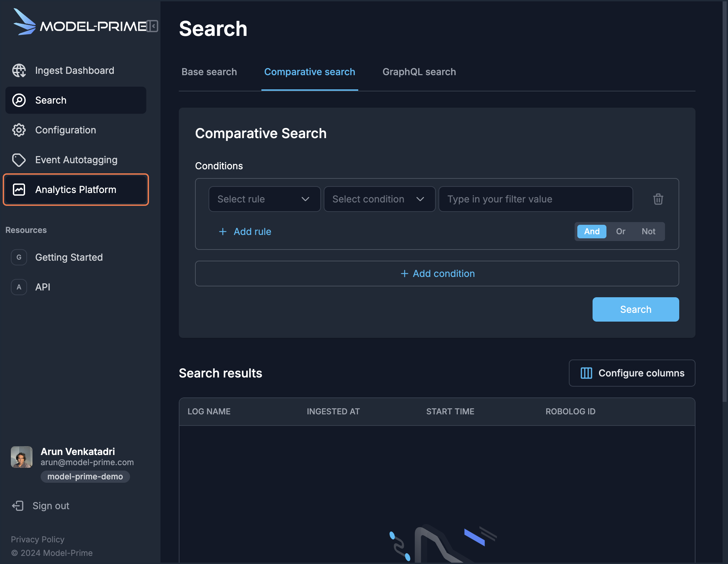Viewport: 728px width, 564px height.
Task: Click the Ingest Dashboard globe icon
Action: click(x=19, y=70)
